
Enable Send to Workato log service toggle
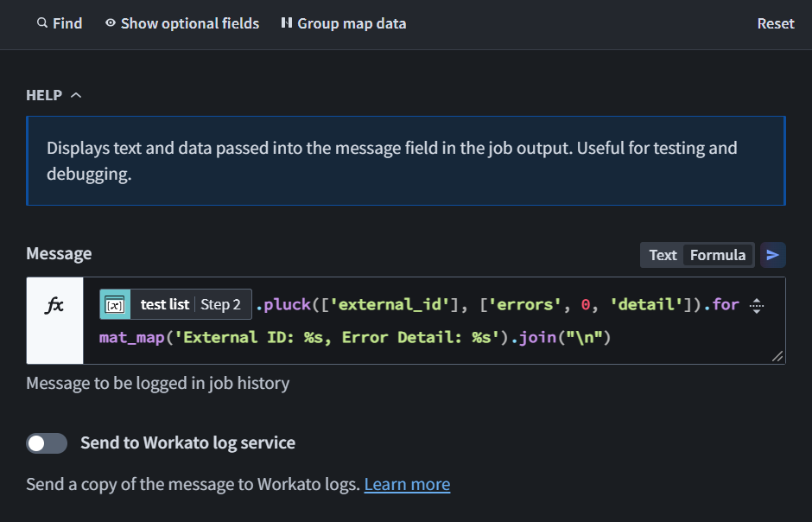47,443
